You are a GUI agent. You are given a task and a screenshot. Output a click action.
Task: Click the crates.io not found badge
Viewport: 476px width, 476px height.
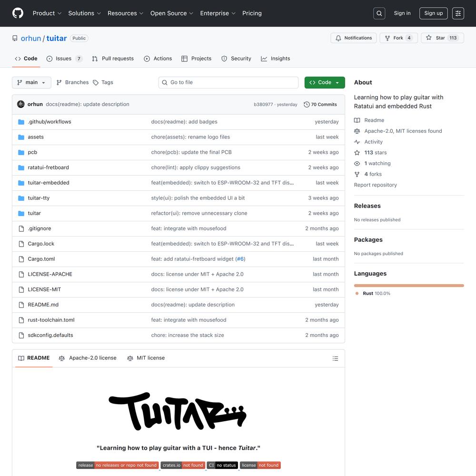183,466
